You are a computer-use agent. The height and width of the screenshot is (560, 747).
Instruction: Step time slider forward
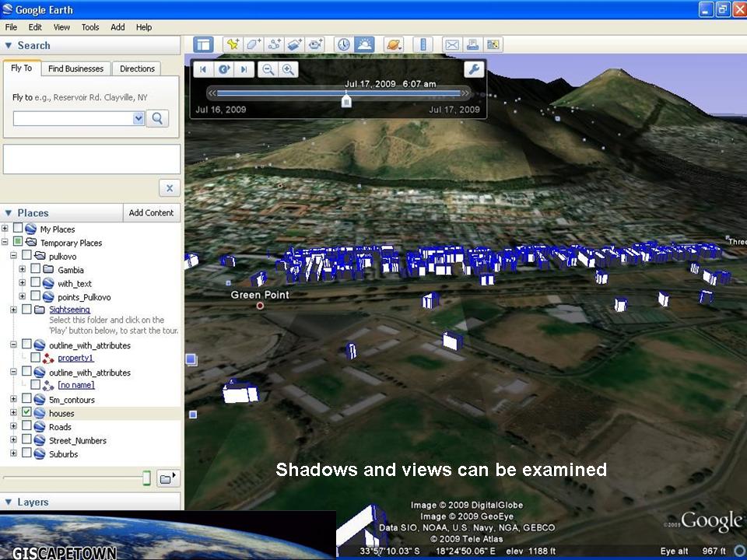pyautogui.click(x=244, y=69)
